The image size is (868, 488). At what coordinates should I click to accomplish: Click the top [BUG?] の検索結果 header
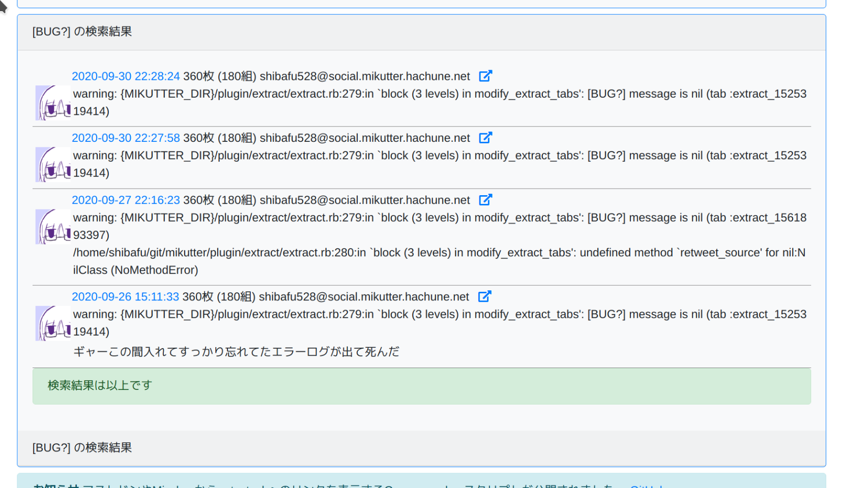pos(82,32)
